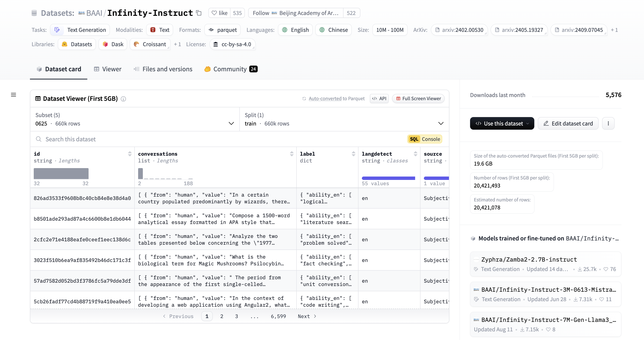Expand the Subset dropdown (0625)
Screen dimensions: 644x340
135,119
